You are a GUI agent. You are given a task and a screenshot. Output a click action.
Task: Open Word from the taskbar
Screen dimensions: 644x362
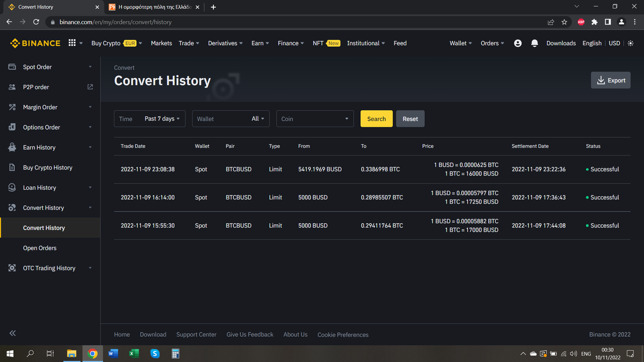pos(113,353)
